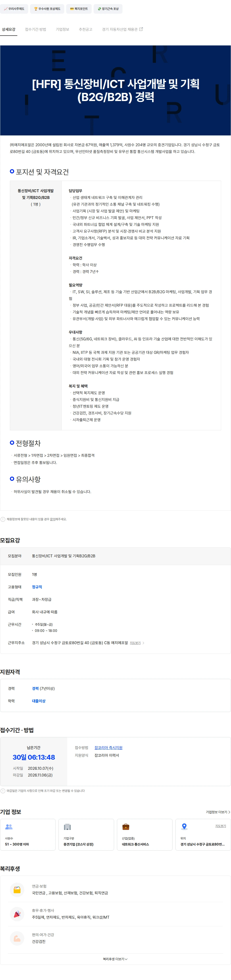Click the 우리사주제도 benefit tag
The image size is (231, 980).
click(x=14, y=9)
